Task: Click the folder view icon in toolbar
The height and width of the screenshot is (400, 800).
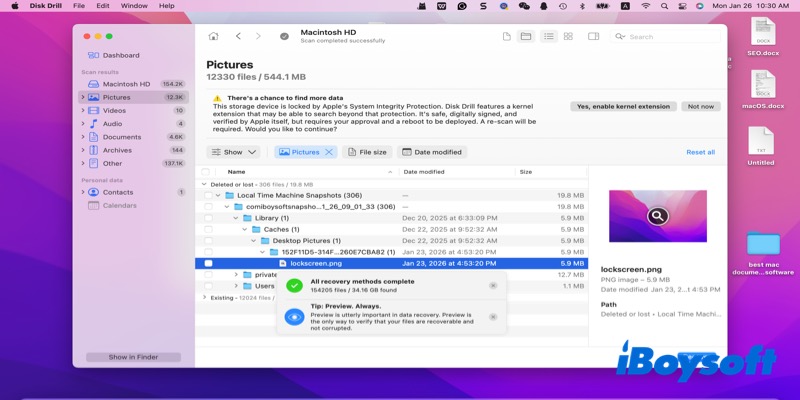Action: click(526, 36)
